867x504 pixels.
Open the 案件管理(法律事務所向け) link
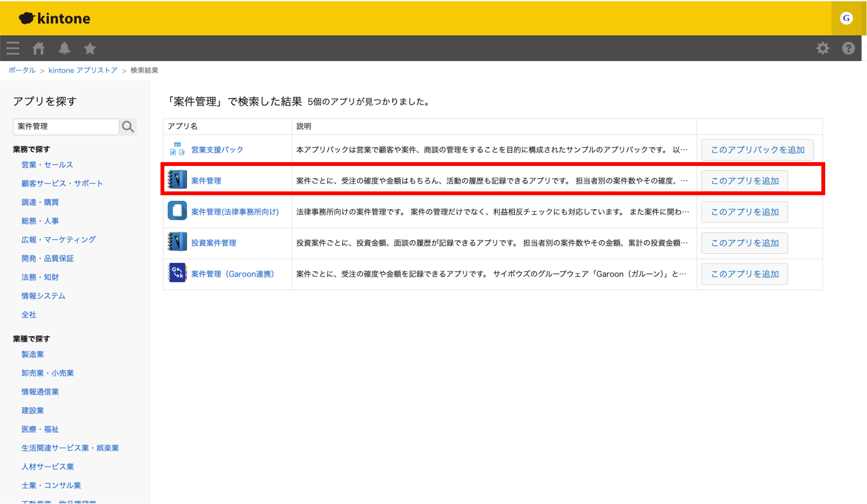pos(235,212)
